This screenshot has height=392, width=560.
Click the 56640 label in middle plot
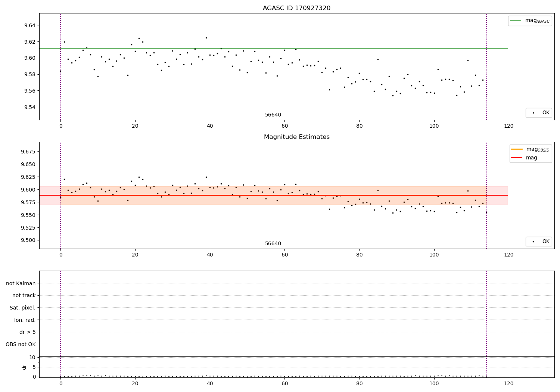tap(273, 244)
